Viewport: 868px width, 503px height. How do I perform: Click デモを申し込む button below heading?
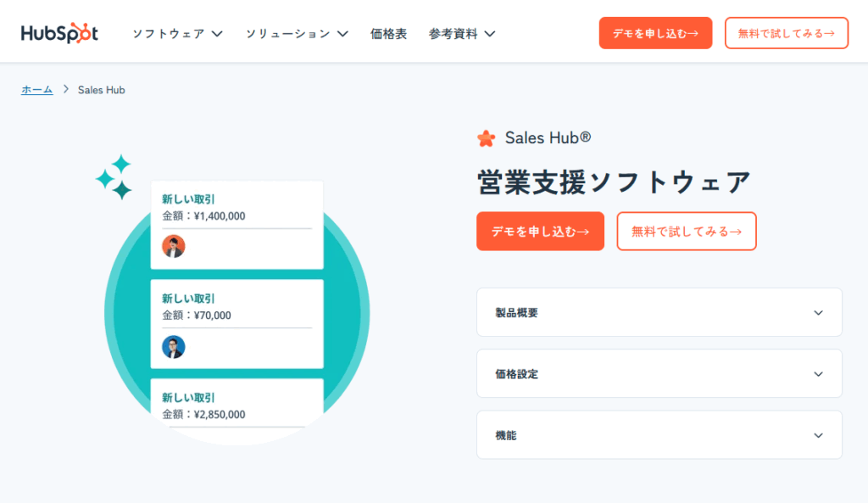(x=540, y=231)
